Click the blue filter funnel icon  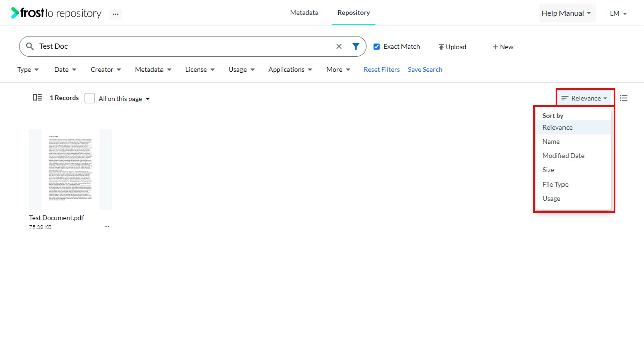coord(356,46)
